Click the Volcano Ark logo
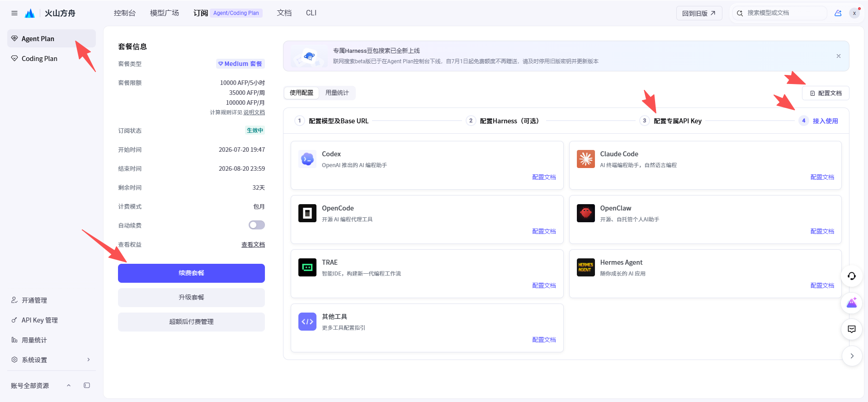 (30, 13)
